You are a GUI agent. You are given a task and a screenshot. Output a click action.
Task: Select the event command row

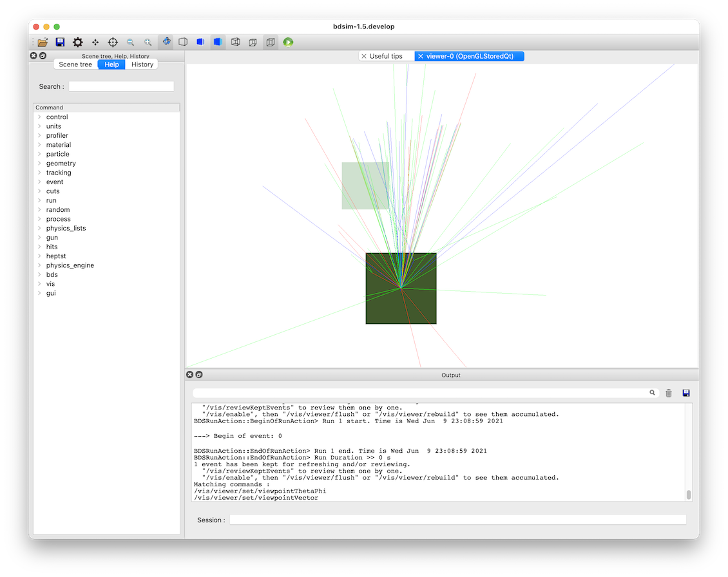pyautogui.click(x=106, y=182)
